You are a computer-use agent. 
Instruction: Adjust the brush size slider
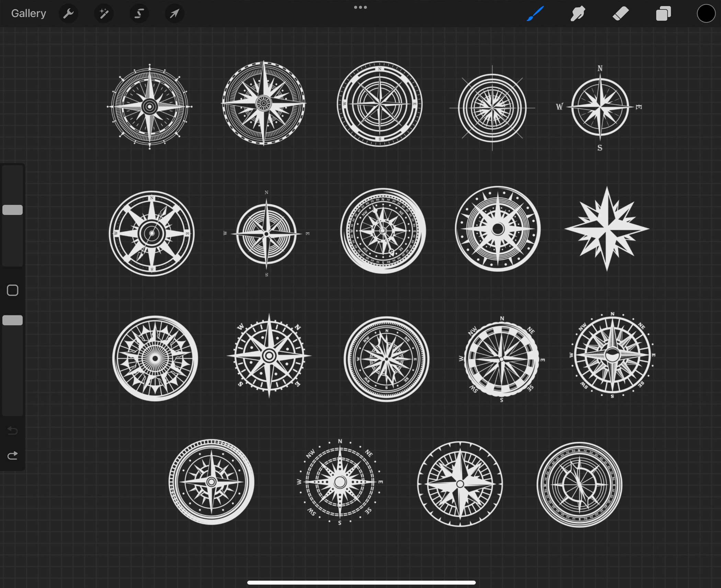coord(13,209)
